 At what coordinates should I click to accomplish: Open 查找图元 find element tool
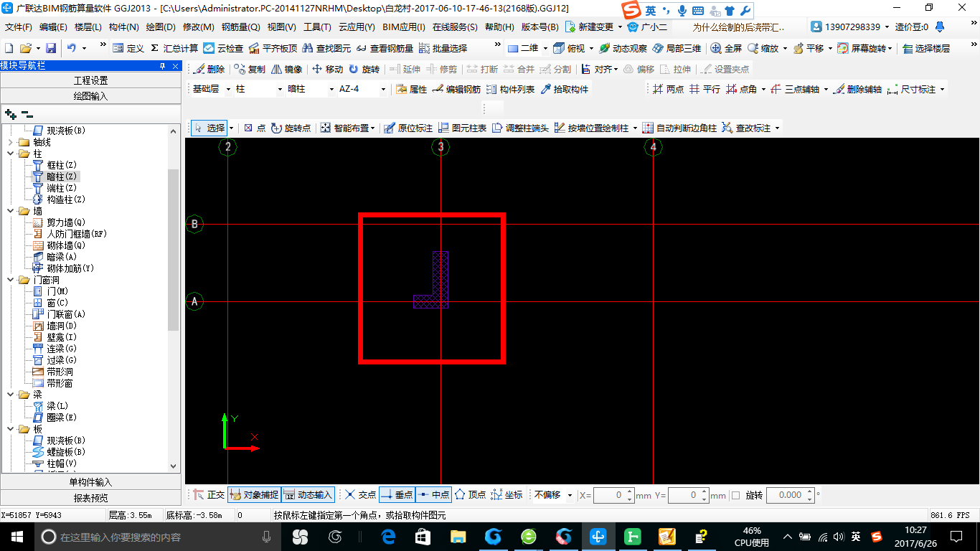pyautogui.click(x=326, y=48)
